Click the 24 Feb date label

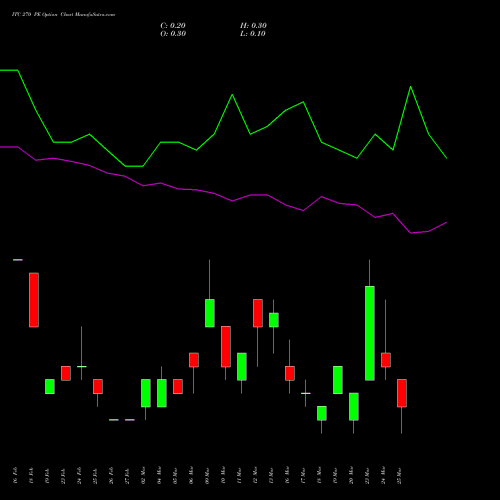79,475
